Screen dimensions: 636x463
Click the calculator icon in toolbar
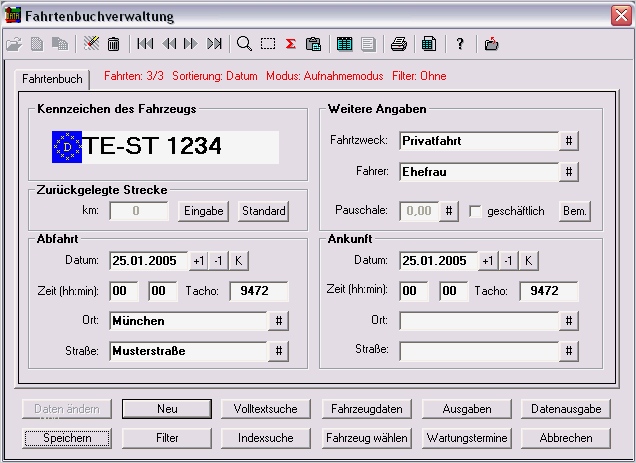point(429,44)
